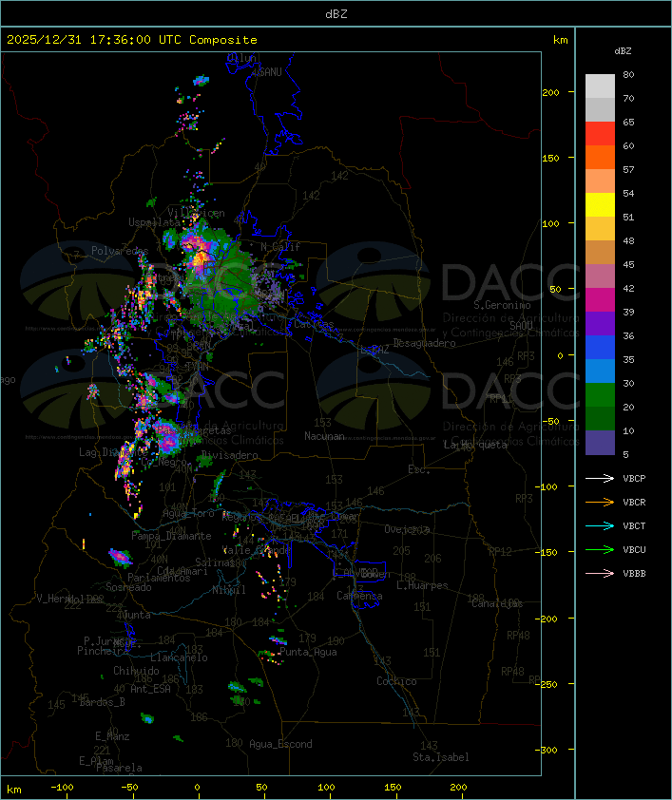This screenshot has width=672, height=800.
Task: Click the green VBCU arrow icon
Action: point(600,549)
